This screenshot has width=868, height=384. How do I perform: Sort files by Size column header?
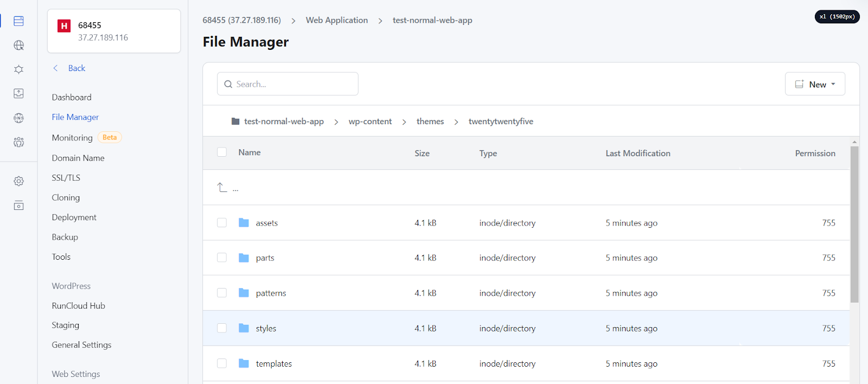click(422, 153)
